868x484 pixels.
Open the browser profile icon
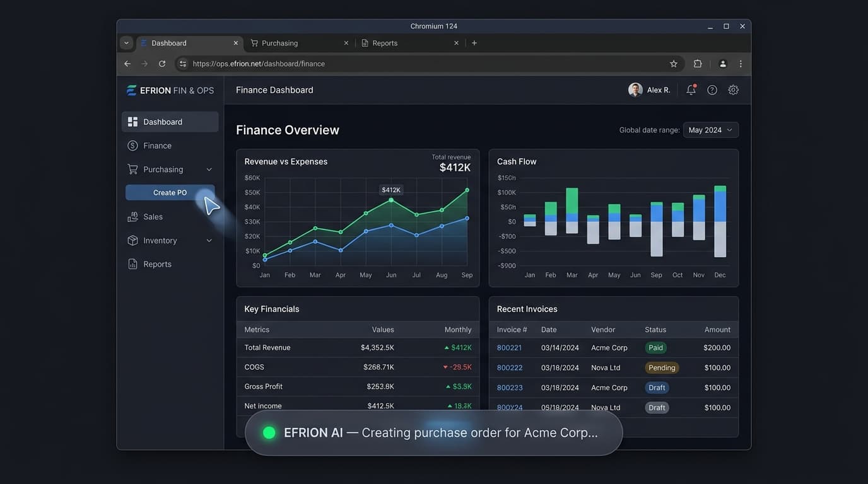point(723,64)
